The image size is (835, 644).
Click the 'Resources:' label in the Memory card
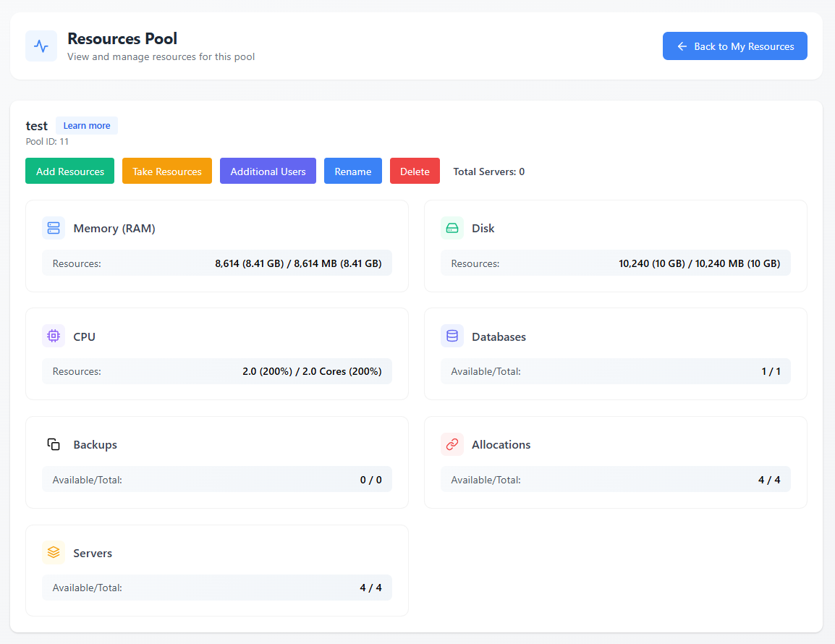(77, 263)
